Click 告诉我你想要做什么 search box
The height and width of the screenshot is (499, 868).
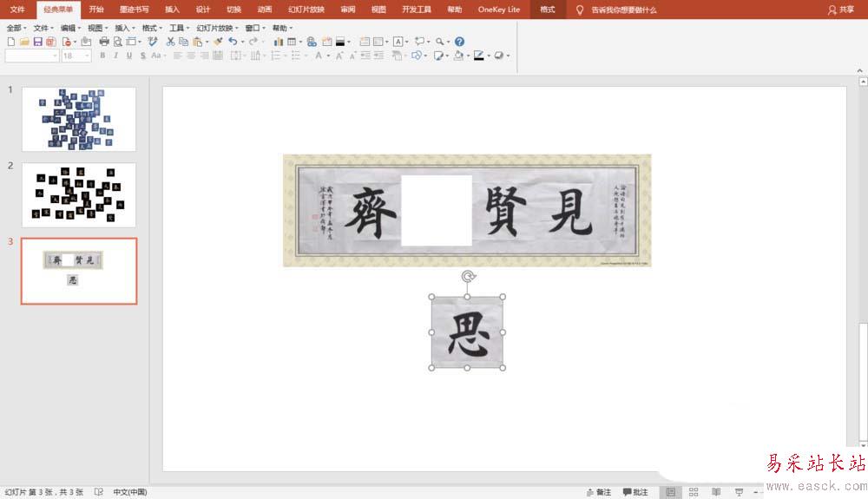624,10
